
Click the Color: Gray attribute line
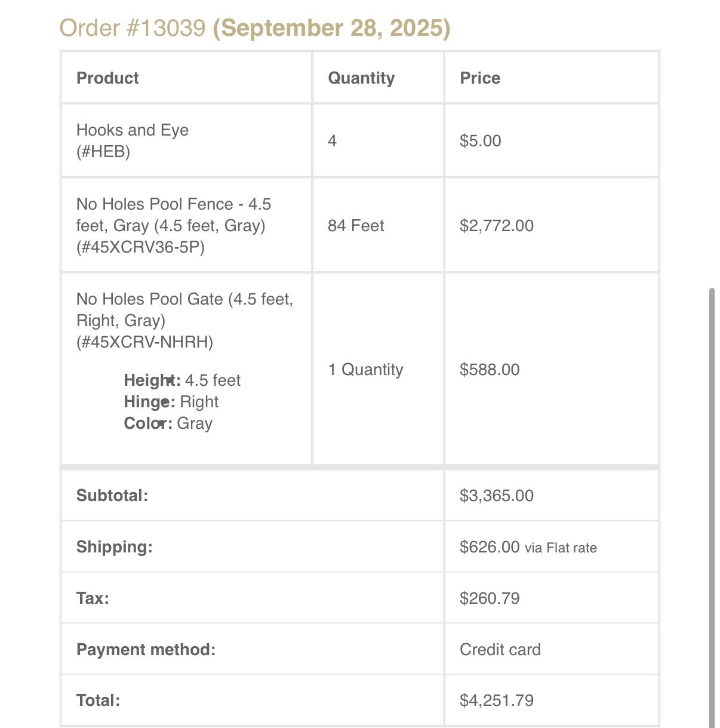coord(168,423)
